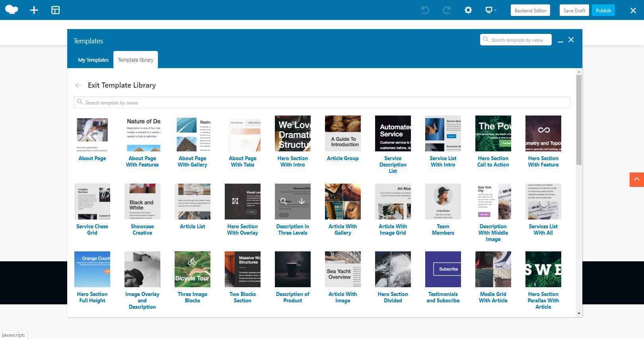
Task: Select Article With Image thumbnail
Action: [x=343, y=269]
